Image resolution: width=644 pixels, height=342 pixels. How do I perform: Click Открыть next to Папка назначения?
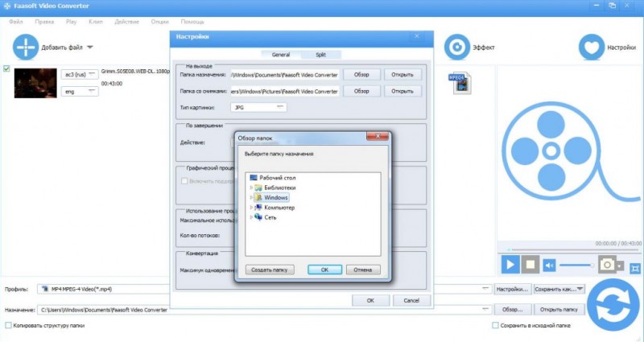tap(402, 75)
